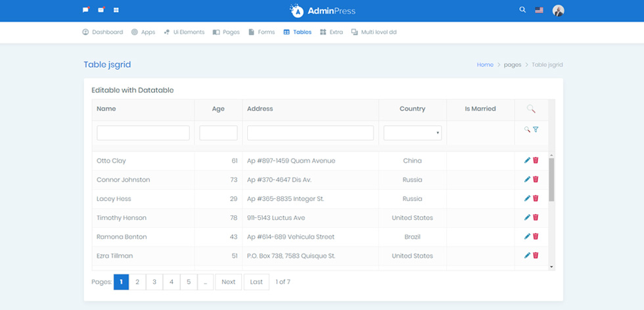Click the scrollbar down arrow

tap(551, 267)
